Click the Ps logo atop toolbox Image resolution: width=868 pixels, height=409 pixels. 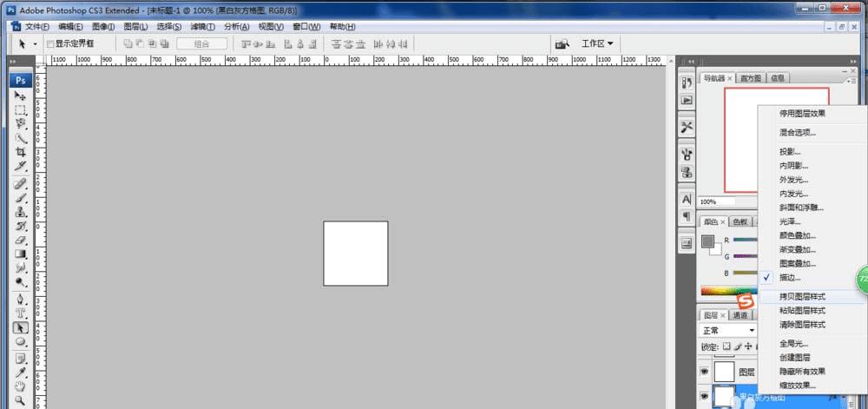(x=21, y=80)
